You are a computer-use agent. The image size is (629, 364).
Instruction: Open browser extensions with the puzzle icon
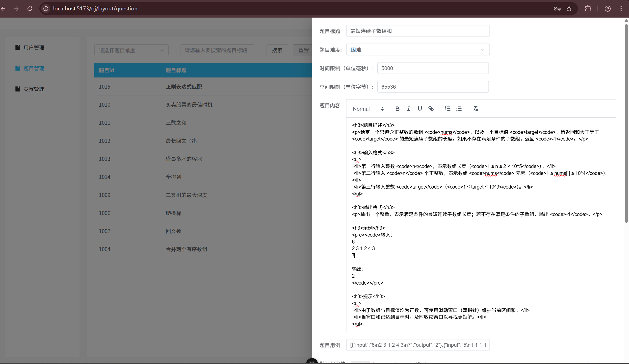click(x=588, y=8)
